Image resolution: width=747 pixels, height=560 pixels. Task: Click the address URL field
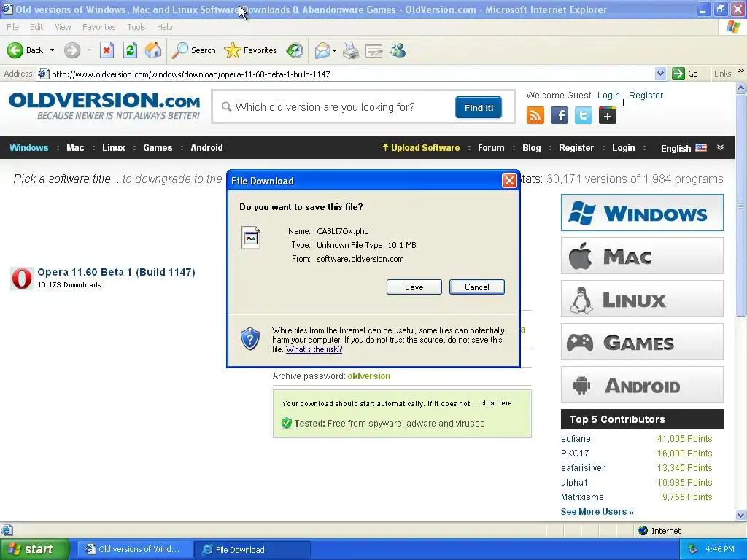pyautogui.click(x=351, y=74)
